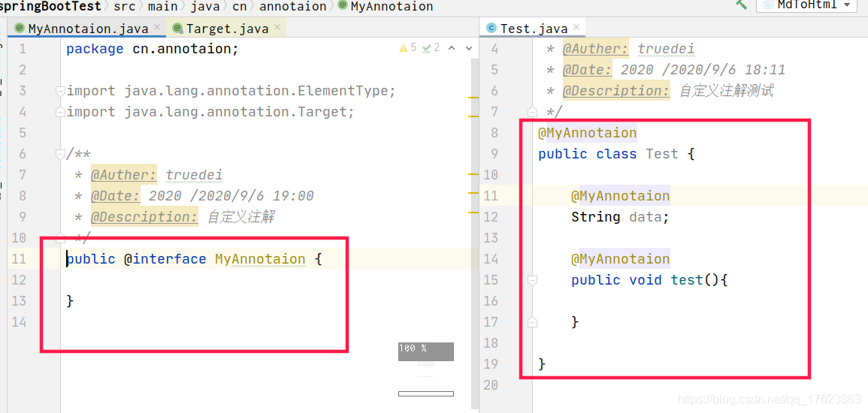
Task: Collapse the Javadoc end marker at line 10
Action: [x=60, y=238]
